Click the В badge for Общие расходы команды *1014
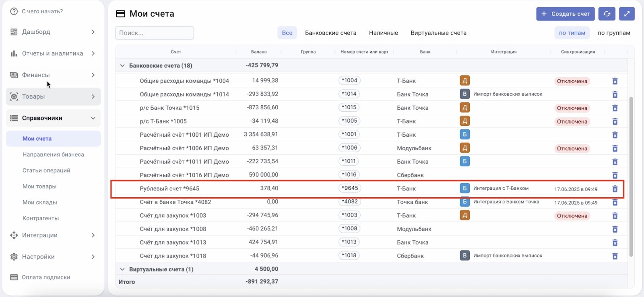644x297 pixels. pyautogui.click(x=464, y=94)
